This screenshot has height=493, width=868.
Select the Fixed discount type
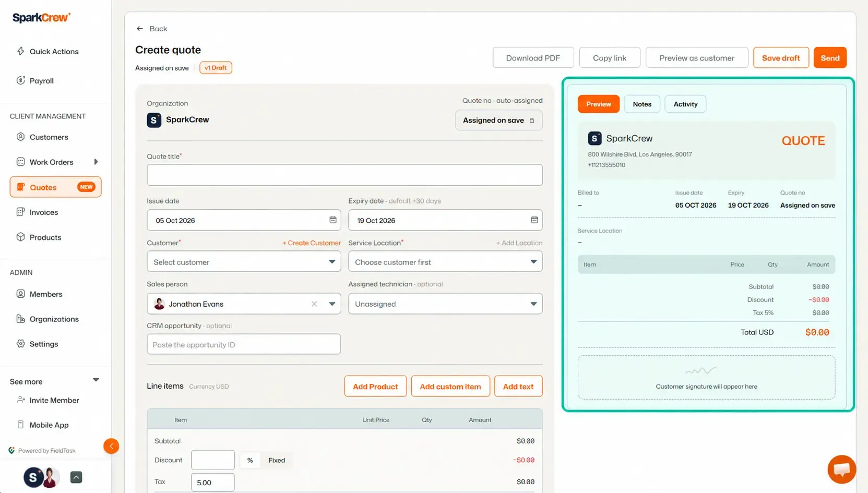point(277,460)
